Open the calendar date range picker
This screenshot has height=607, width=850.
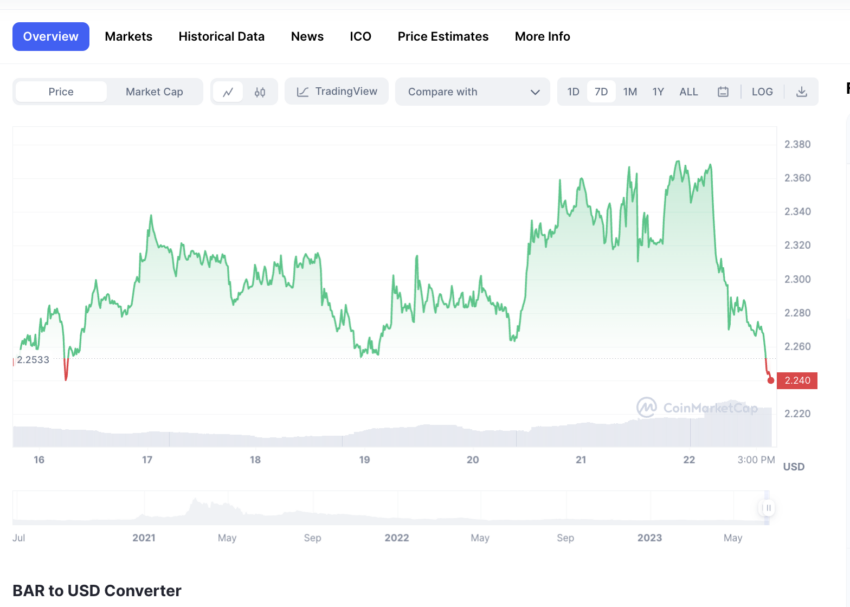point(723,92)
